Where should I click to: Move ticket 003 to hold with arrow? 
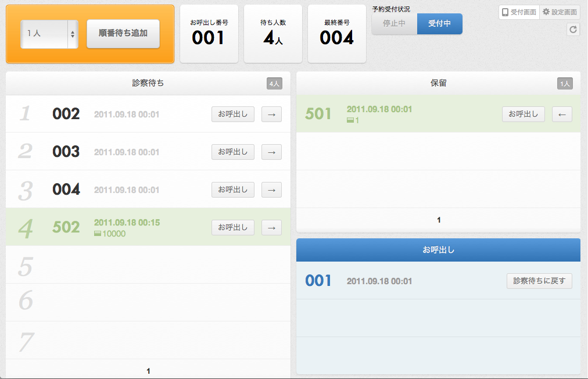pyautogui.click(x=271, y=152)
